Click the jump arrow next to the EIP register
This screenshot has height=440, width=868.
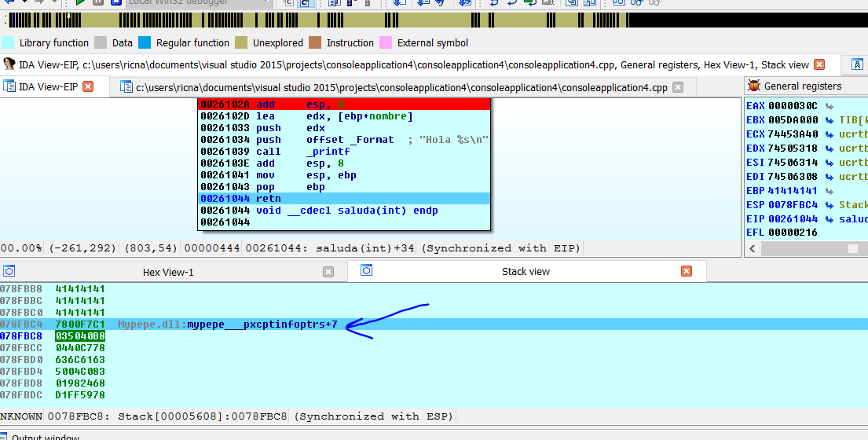pyautogui.click(x=830, y=219)
